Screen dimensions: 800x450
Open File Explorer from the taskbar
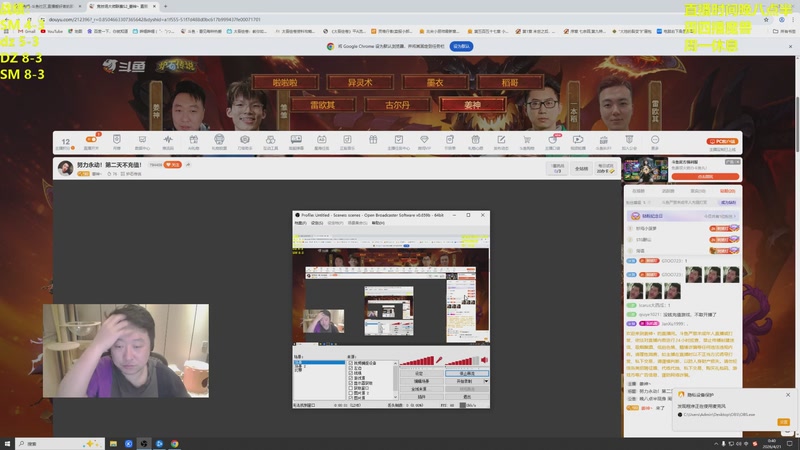click(113, 443)
